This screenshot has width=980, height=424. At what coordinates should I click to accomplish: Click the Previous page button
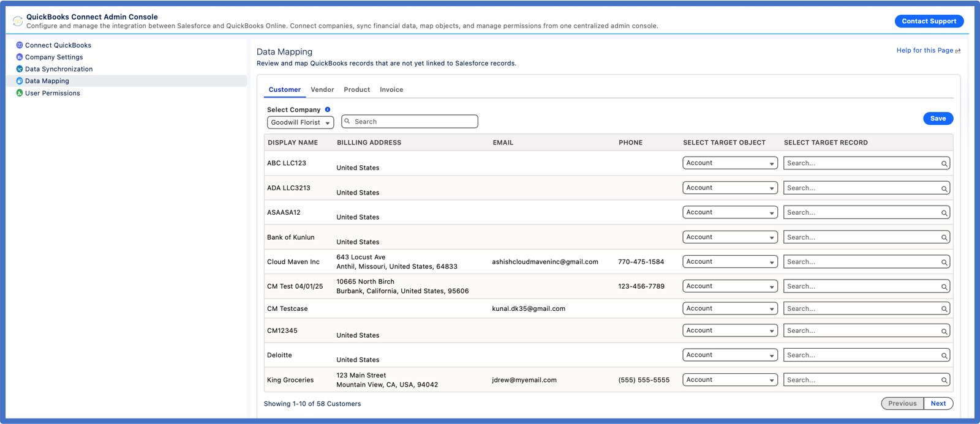pos(902,403)
